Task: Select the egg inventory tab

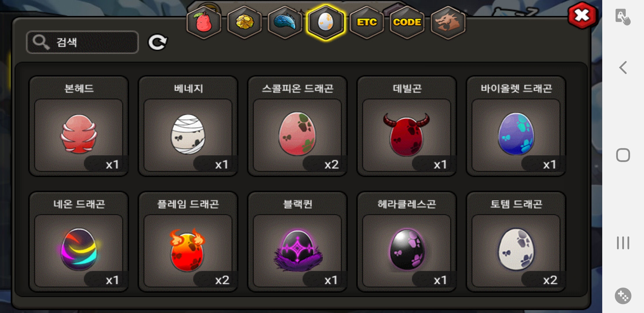Action: [325, 22]
